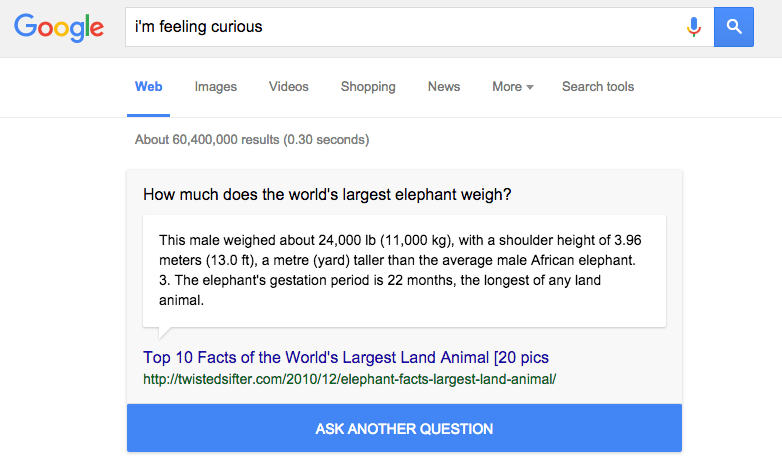Click the More dropdown arrow
Image resolution: width=782 pixels, height=467 pixels.
(530, 87)
